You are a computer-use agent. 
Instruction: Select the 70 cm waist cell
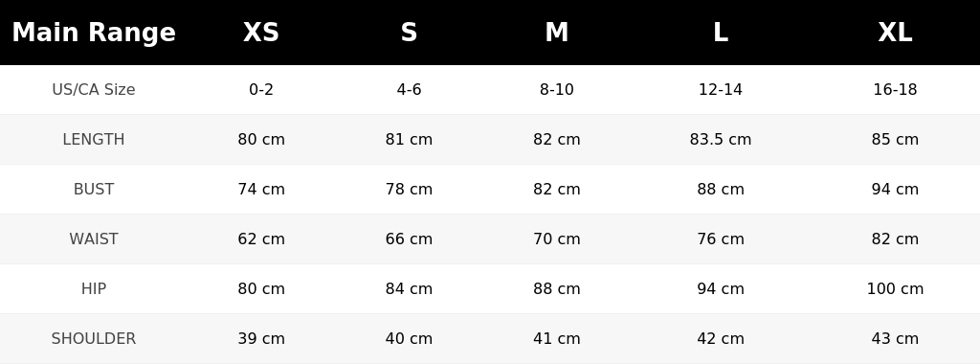click(x=556, y=239)
